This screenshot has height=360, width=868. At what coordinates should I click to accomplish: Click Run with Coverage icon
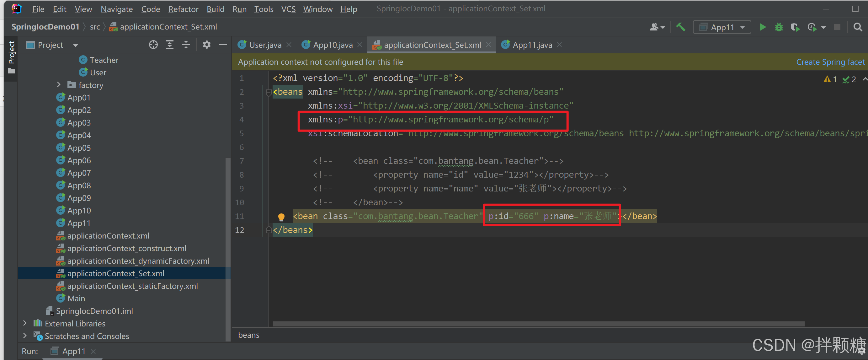[795, 27]
